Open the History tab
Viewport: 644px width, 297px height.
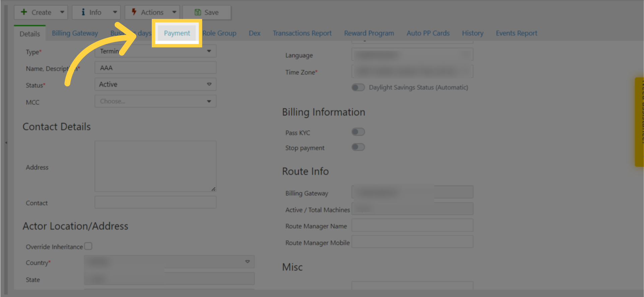(472, 33)
